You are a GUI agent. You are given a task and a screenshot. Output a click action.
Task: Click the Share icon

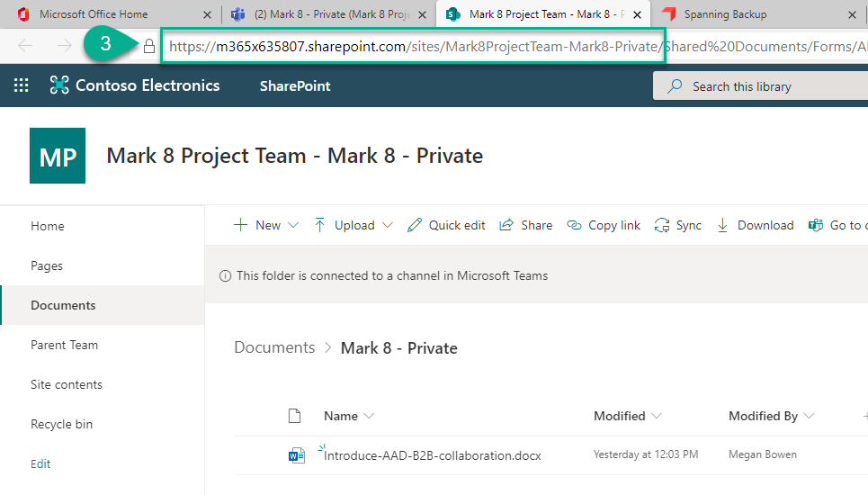coord(506,225)
